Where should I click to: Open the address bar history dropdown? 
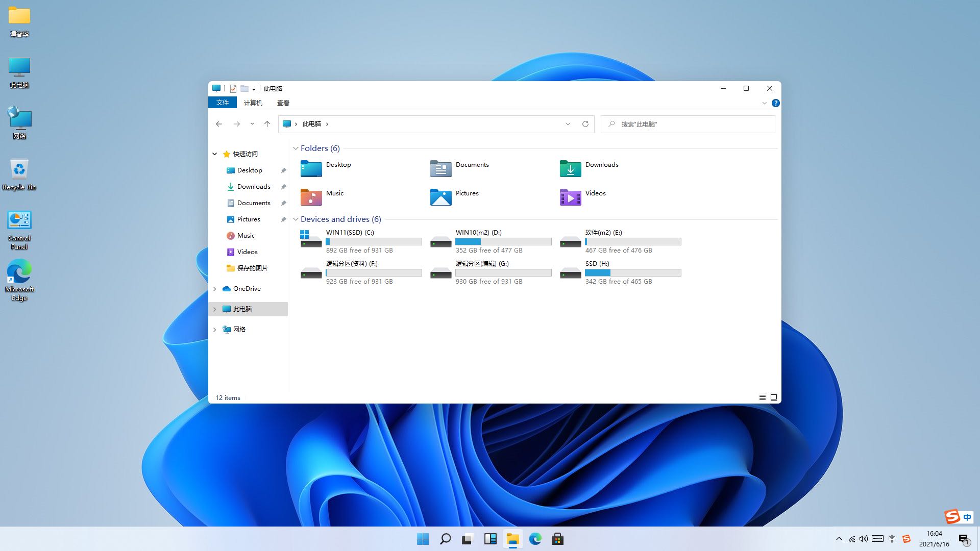(x=568, y=124)
